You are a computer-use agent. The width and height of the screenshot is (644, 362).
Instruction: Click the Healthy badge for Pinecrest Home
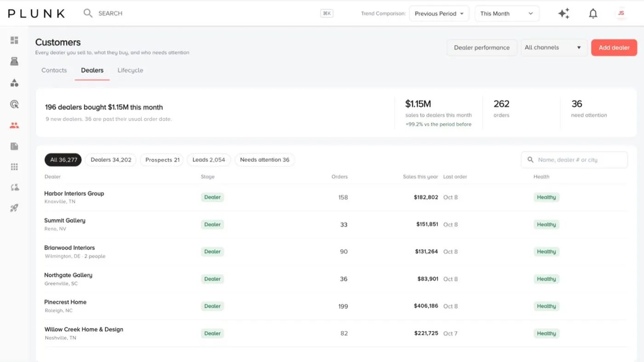point(546,306)
